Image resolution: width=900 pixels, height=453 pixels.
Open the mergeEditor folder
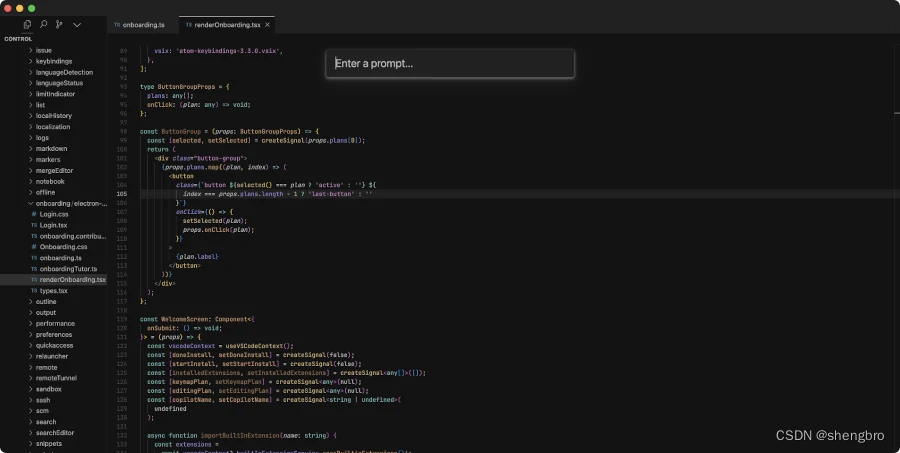click(53, 171)
